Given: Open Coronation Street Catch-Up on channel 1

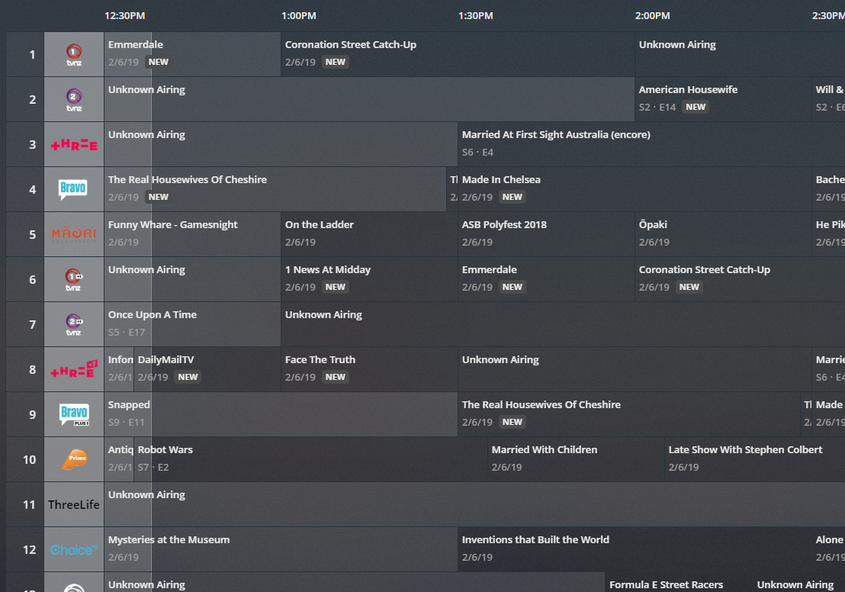Looking at the screenshot, I should (458, 54).
